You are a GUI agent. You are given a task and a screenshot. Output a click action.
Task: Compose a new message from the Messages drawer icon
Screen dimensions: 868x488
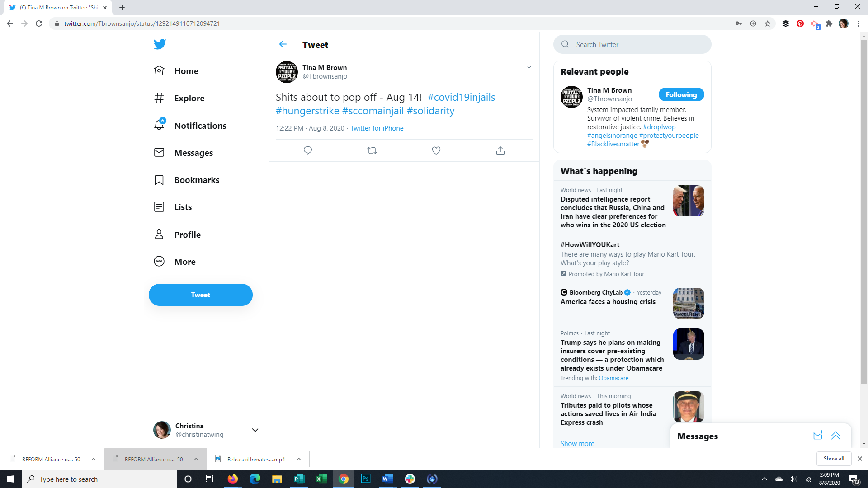[x=818, y=436]
